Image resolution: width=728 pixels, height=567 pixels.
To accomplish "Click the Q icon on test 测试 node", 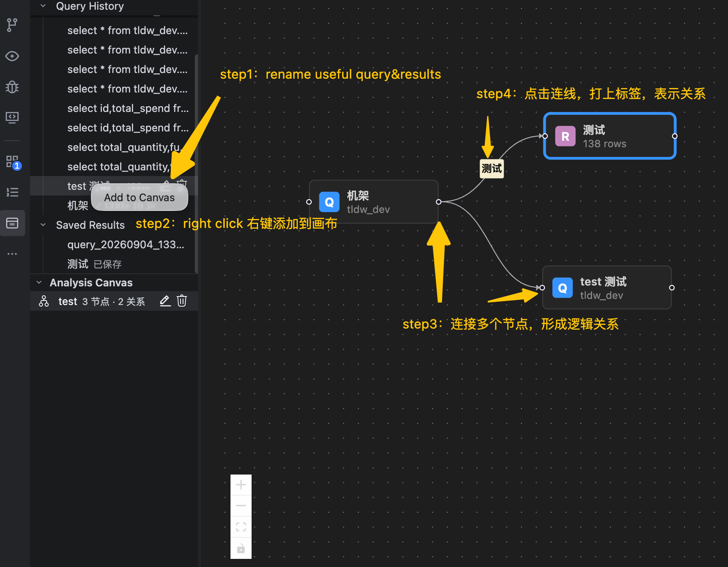I will (562, 288).
